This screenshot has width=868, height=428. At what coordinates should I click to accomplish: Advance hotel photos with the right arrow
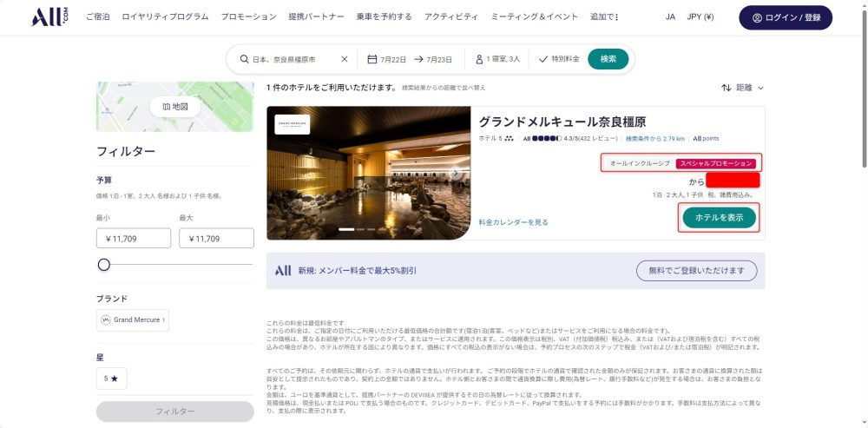click(456, 174)
